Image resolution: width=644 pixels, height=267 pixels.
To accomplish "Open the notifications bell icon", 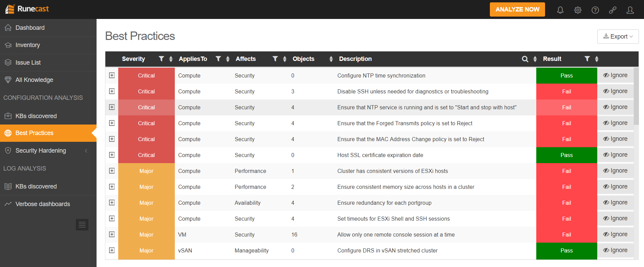I will pos(560,10).
